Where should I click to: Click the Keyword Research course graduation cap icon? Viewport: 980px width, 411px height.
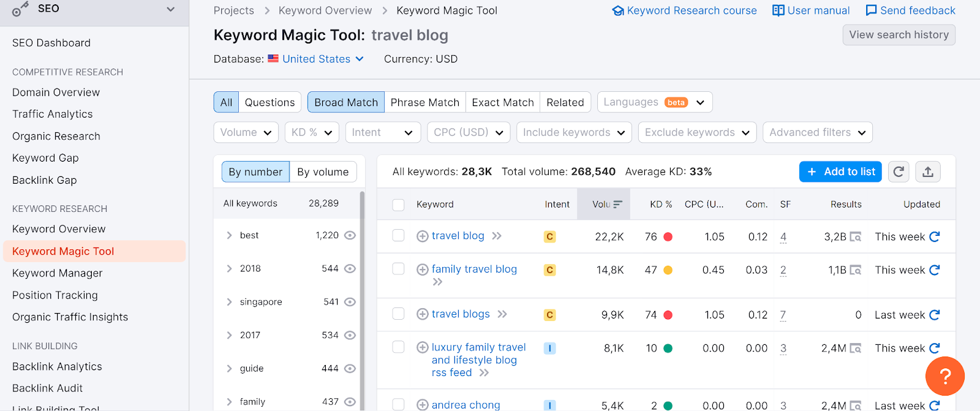(618, 10)
